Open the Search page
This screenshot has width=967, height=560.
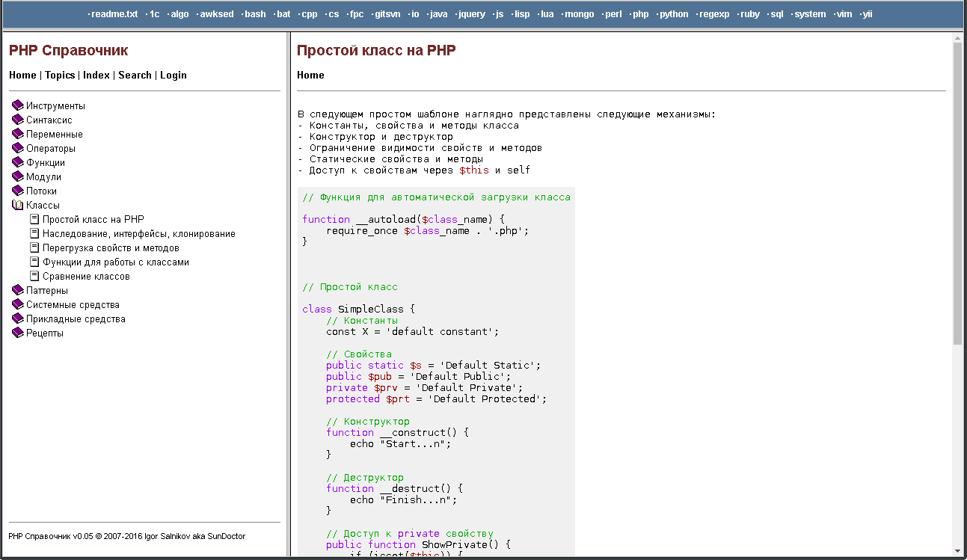pos(135,75)
